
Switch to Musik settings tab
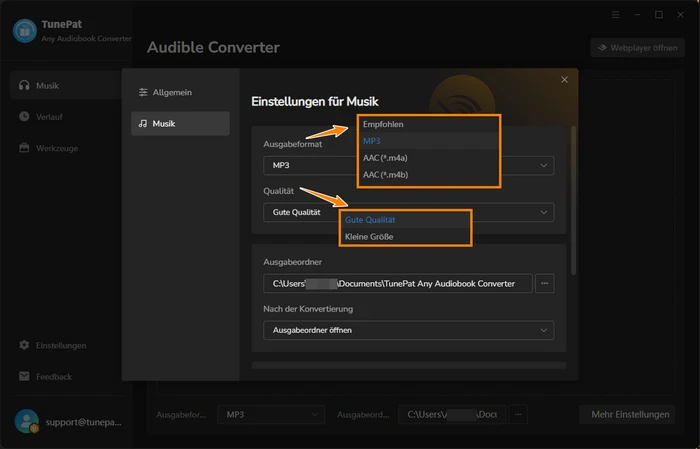tap(180, 124)
